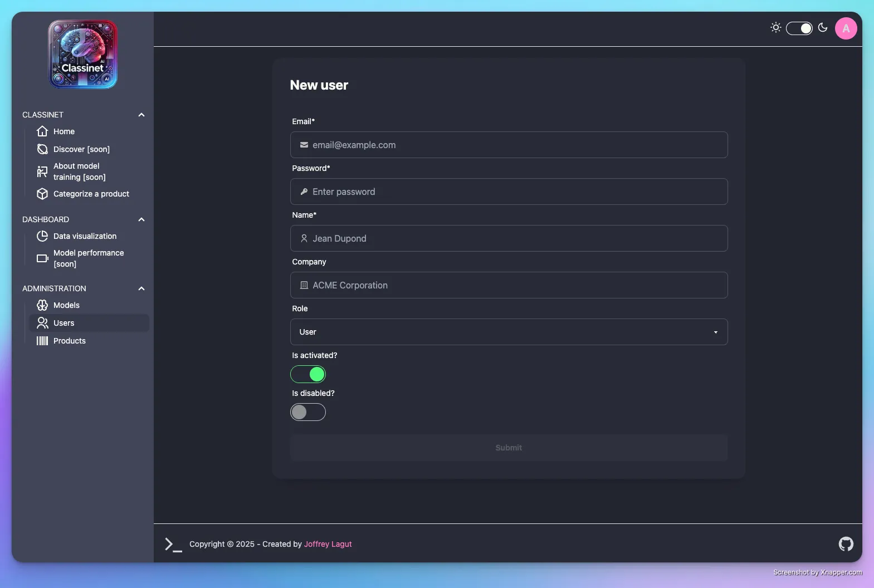Screen dimensions: 874x588
Task: Click the Categorize a product cube icon
Action: pyautogui.click(x=42, y=194)
